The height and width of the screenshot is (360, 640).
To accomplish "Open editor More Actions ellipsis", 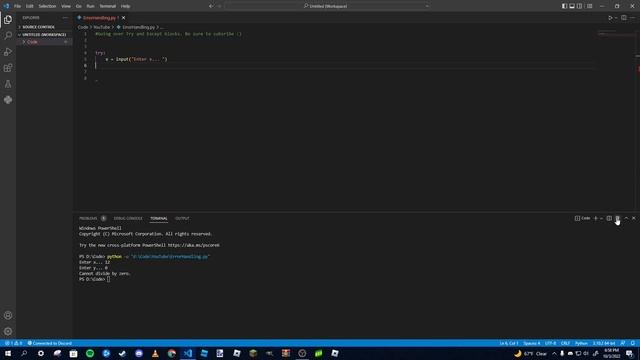I will tap(632, 18).
